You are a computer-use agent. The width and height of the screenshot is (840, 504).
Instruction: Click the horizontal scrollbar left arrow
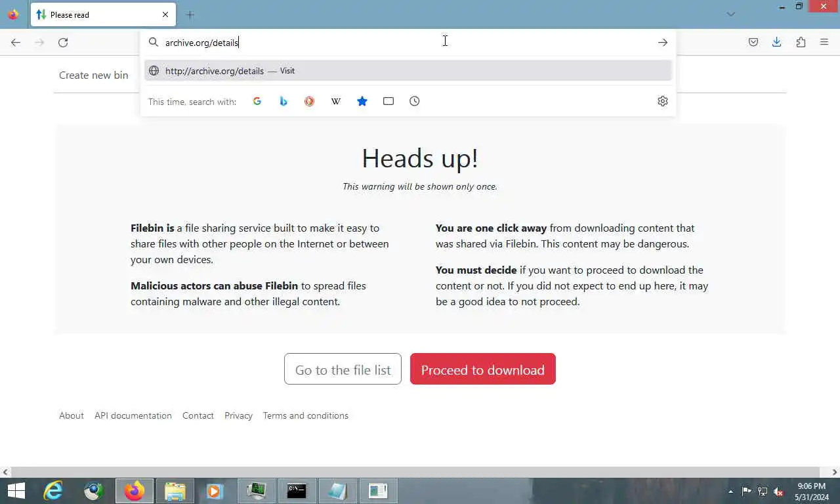(x=5, y=472)
